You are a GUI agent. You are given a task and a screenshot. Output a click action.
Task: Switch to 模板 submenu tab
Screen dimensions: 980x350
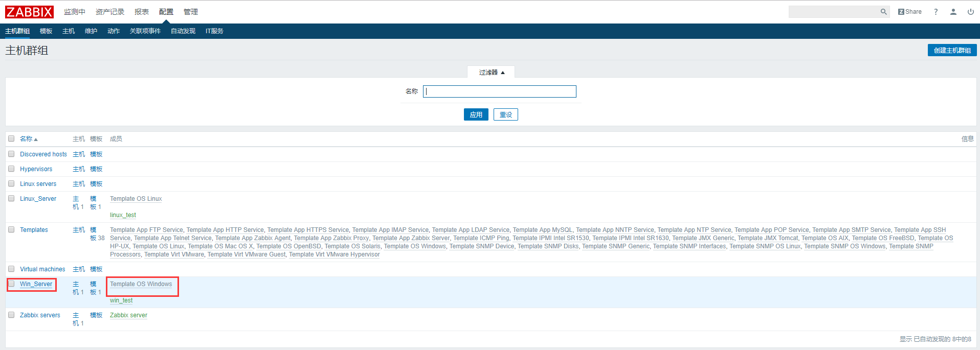tap(46, 31)
